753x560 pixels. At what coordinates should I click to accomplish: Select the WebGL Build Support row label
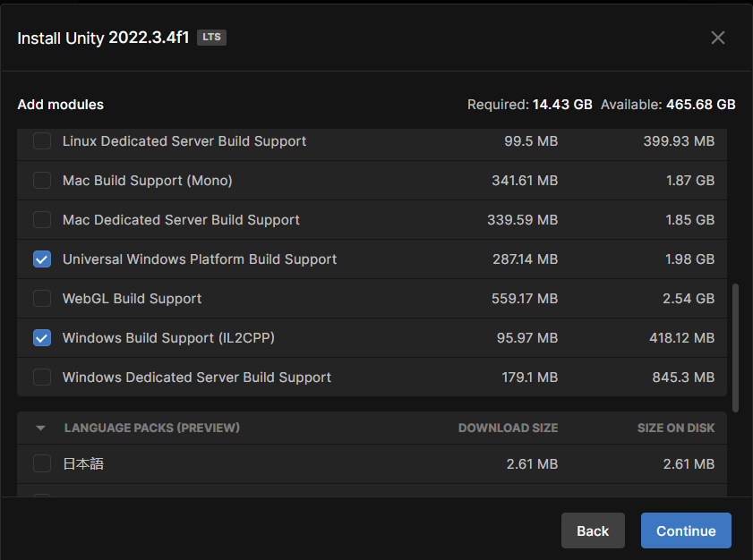[132, 299]
